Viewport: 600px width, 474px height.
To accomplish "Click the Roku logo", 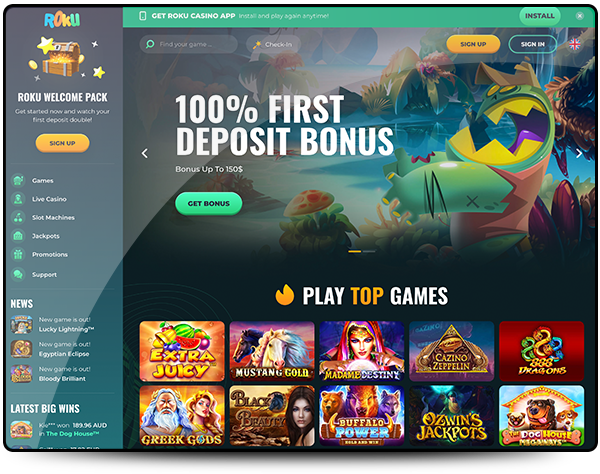I will point(62,20).
